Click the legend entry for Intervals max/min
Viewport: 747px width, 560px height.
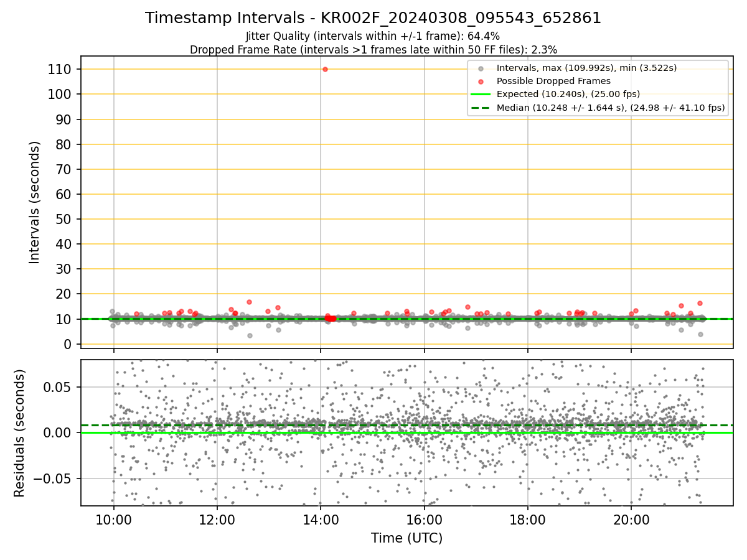[577, 68]
